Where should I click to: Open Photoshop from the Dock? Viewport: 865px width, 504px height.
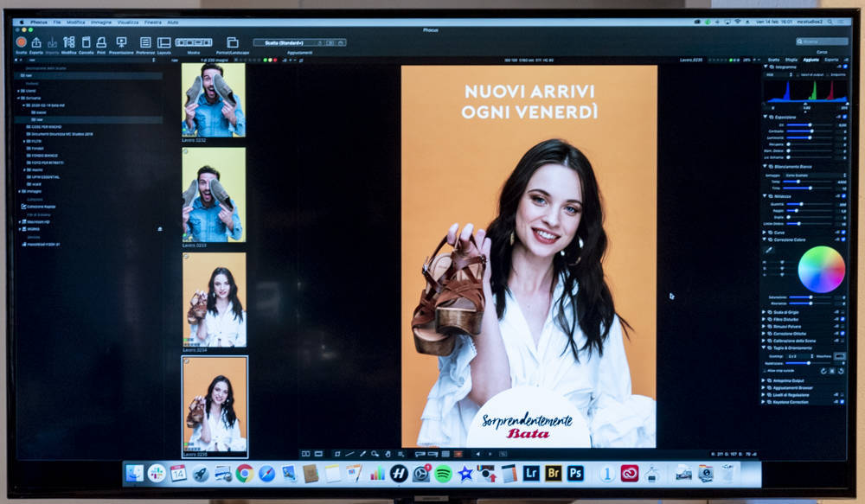(x=574, y=473)
